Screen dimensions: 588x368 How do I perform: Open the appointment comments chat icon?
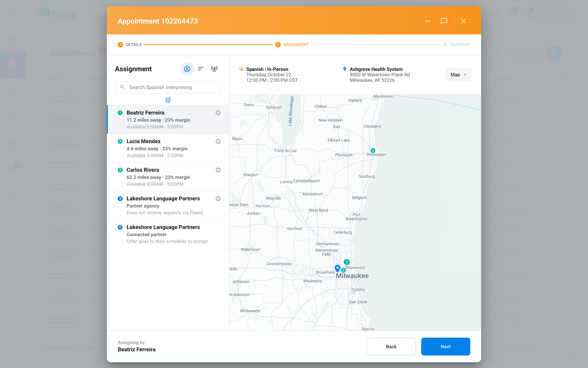pos(444,21)
